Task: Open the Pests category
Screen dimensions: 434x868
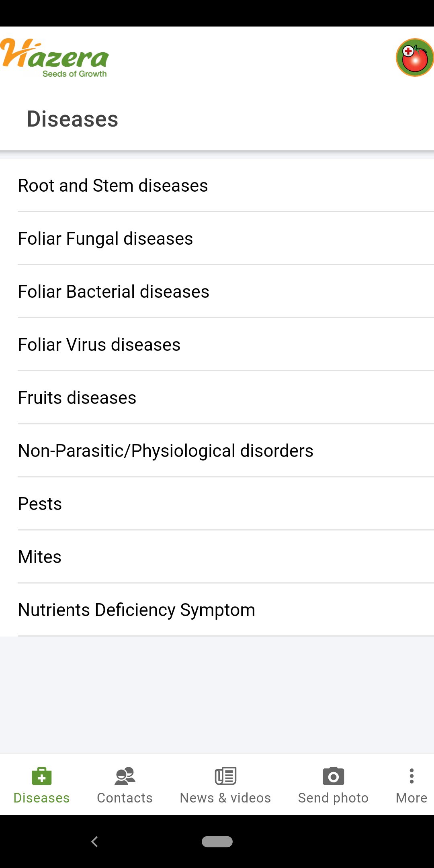Action: click(x=40, y=504)
